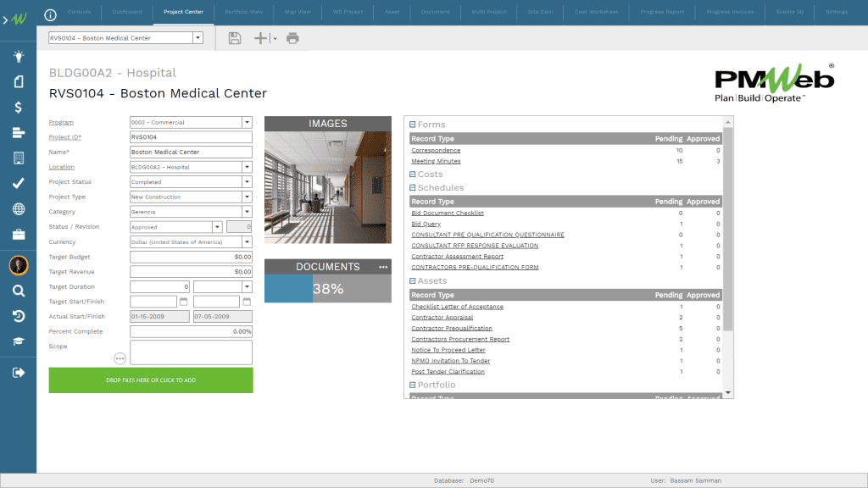Screen dimensions: 868x488
Task: Open the Target Start date calendar picker
Action: click(183, 301)
